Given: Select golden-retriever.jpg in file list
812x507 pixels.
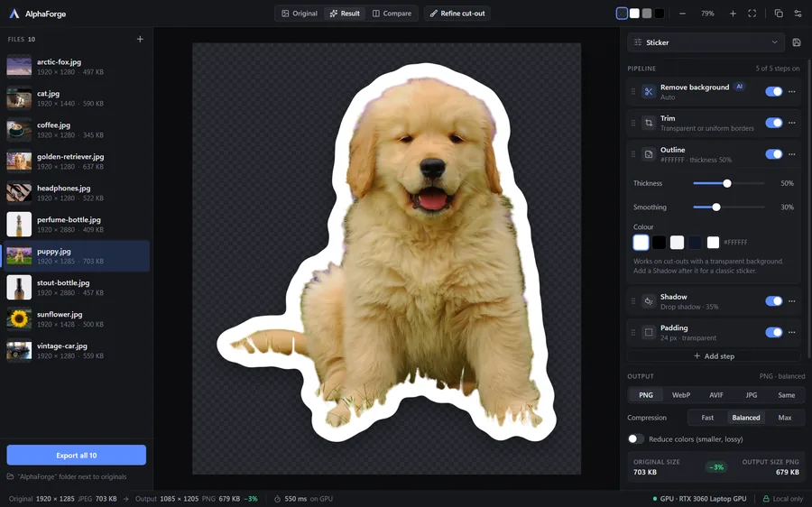Looking at the screenshot, I should [x=77, y=161].
